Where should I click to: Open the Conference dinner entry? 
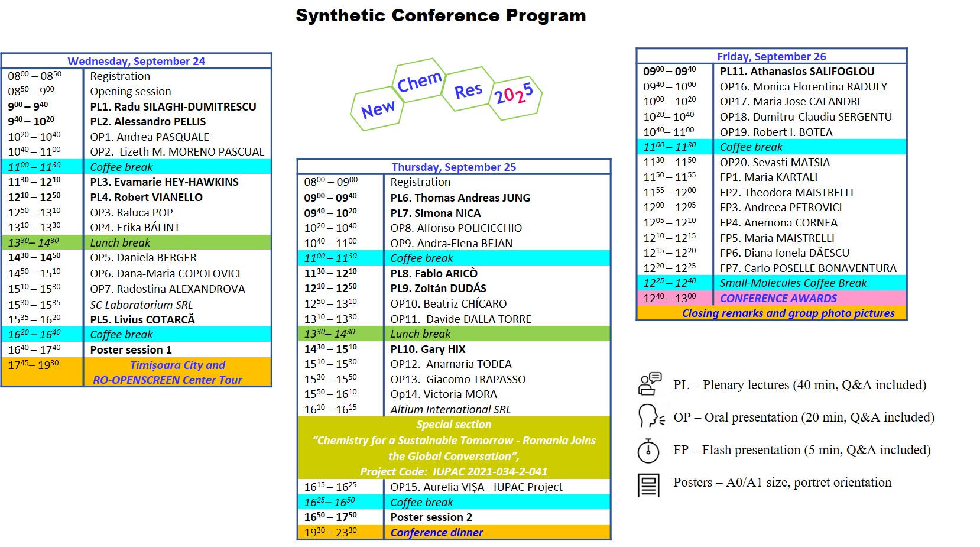[x=436, y=532]
